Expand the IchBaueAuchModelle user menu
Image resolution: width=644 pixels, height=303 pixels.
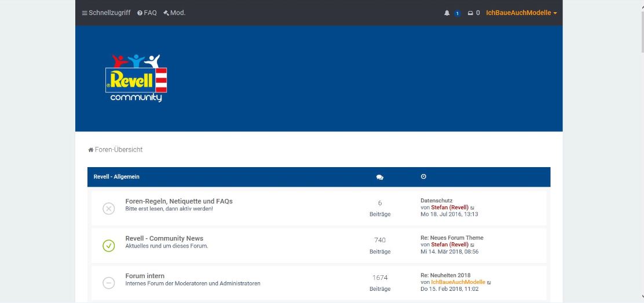521,13
